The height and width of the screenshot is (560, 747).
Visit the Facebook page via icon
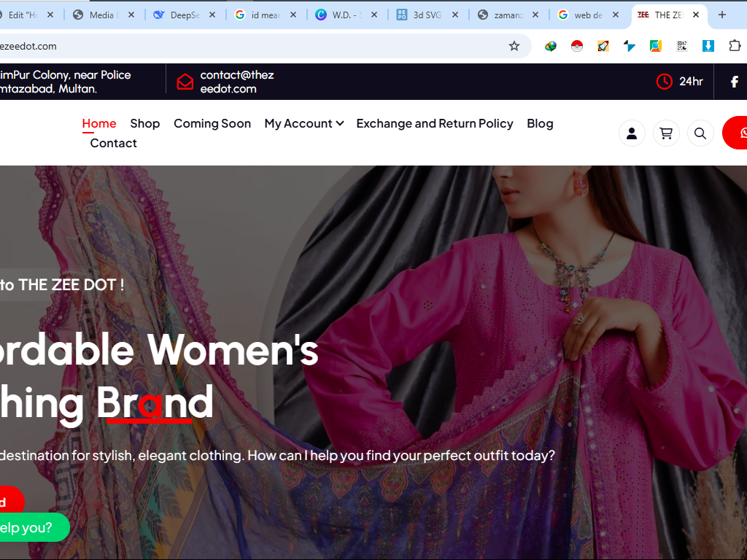click(x=735, y=82)
